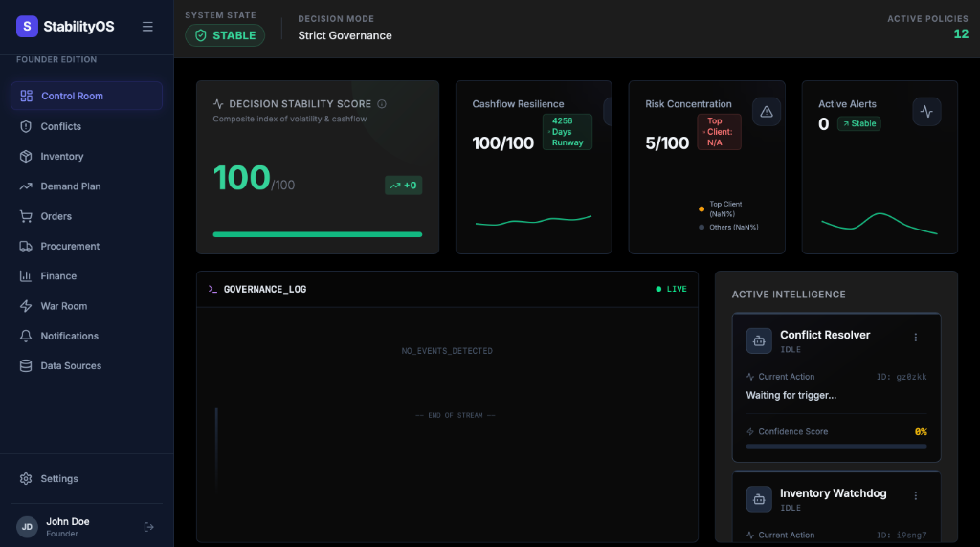Click the Conflict Resolver robot icon
The image size is (980, 547).
(759, 340)
